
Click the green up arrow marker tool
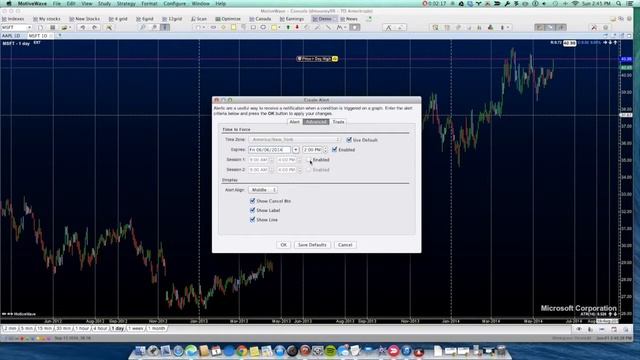(x=288, y=27)
